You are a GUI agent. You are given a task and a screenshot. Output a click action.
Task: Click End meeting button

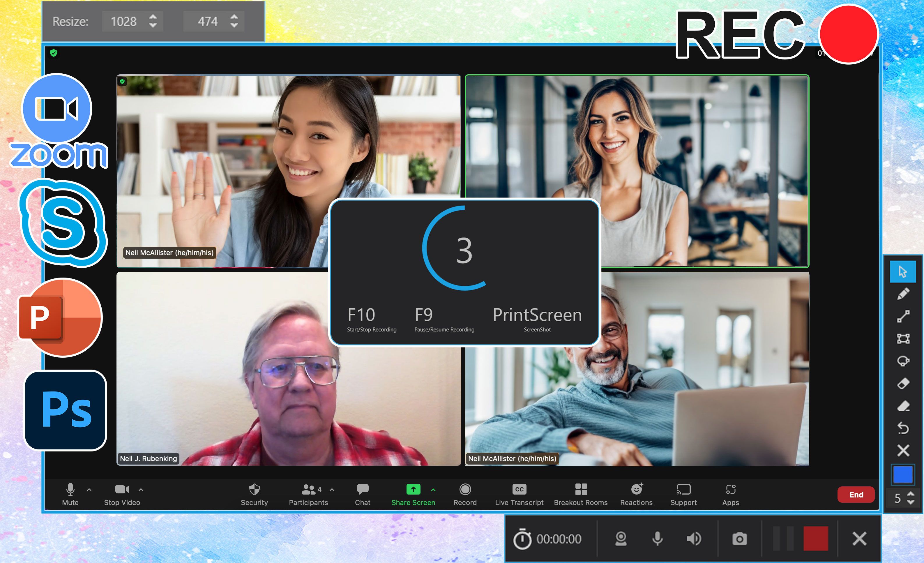coord(854,494)
